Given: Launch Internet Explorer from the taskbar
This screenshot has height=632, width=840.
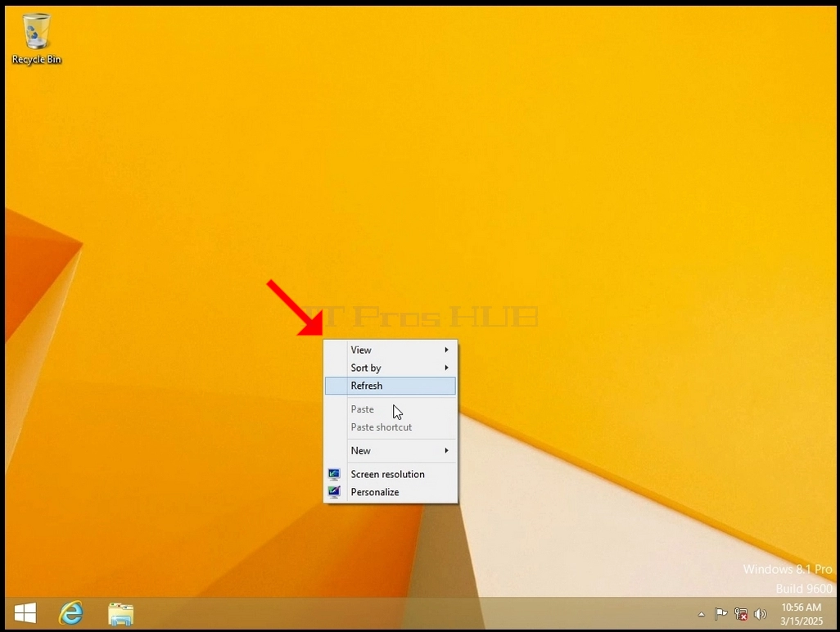Looking at the screenshot, I should tap(70, 612).
